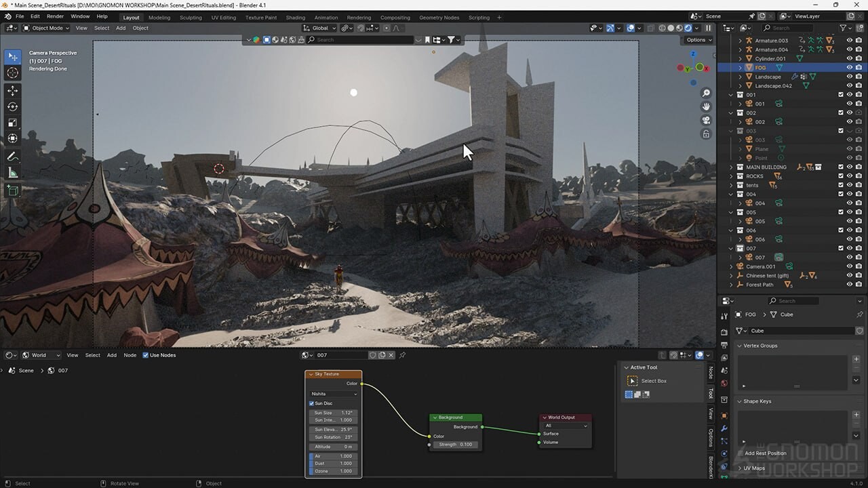Switch to the Shading workspace tab
The width and height of the screenshot is (868, 488).
[x=294, y=18]
